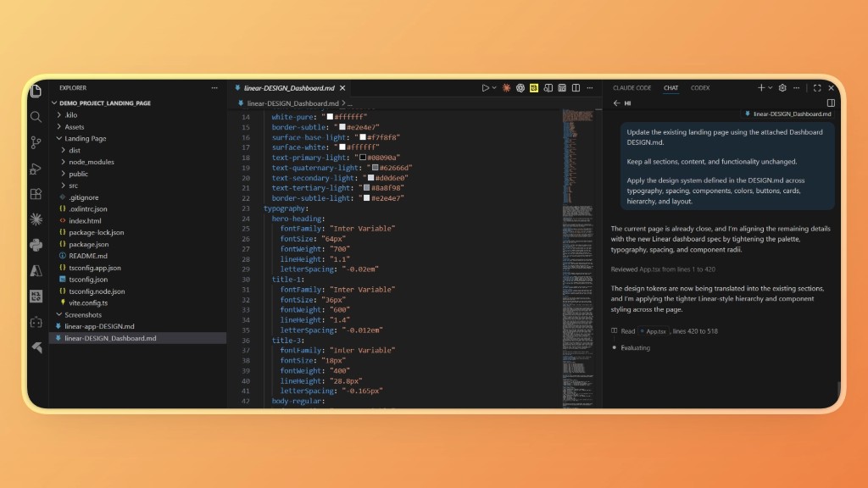Click the layout grid icon in editor toolbar
The width and height of the screenshot is (868, 488).
point(562,88)
